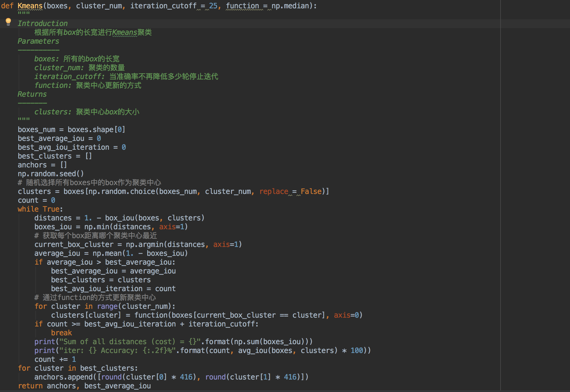Click 'if average_iou > best_average_iou:' line
Image resolution: width=570 pixels, height=392 pixels.
[105, 262]
